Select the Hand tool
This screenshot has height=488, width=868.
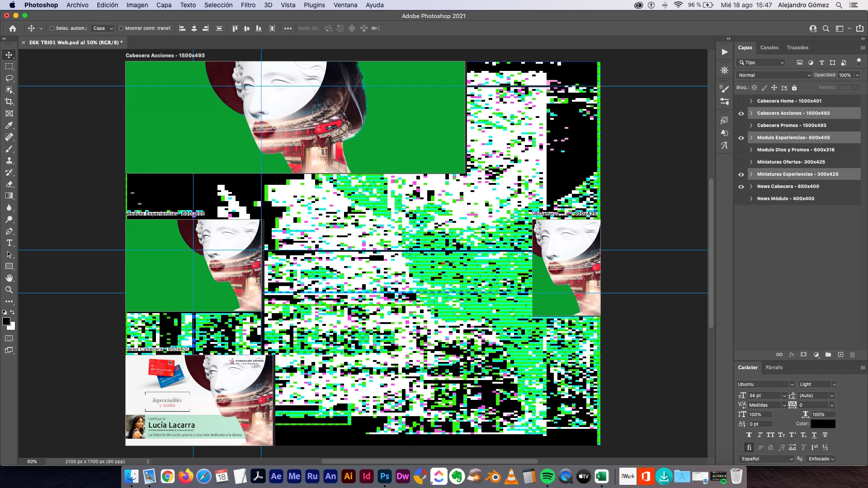tap(9, 278)
